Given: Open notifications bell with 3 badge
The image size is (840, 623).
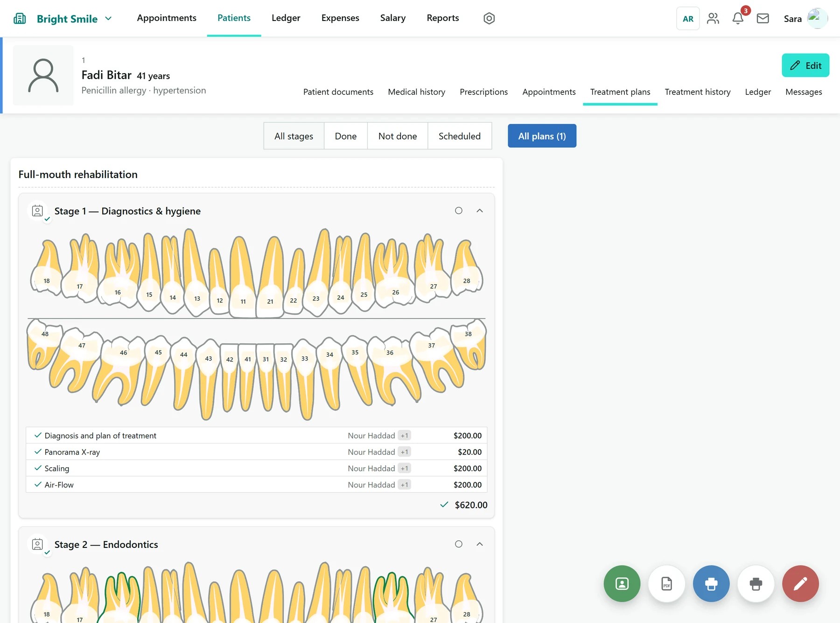Looking at the screenshot, I should (x=738, y=18).
